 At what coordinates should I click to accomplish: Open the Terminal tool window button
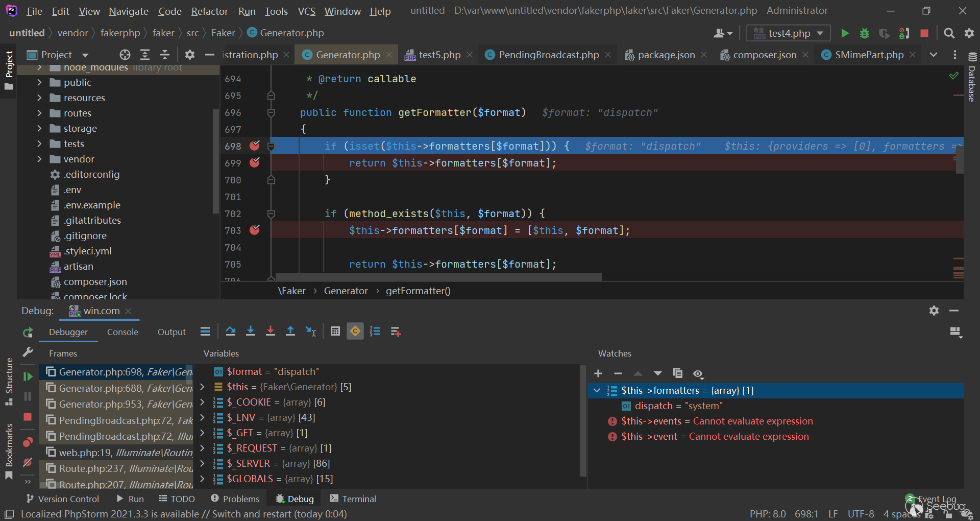pyautogui.click(x=353, y=499)
